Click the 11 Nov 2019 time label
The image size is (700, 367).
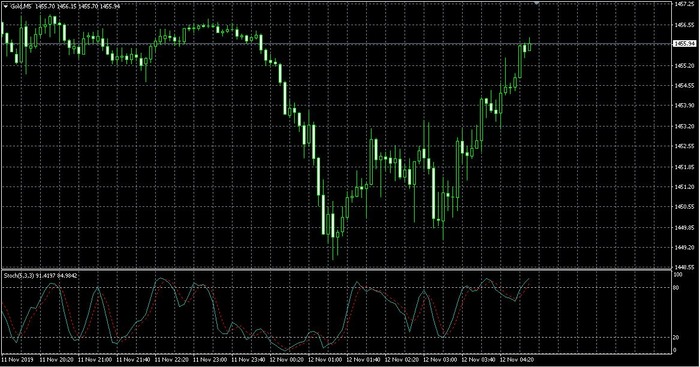coord(17,359)
